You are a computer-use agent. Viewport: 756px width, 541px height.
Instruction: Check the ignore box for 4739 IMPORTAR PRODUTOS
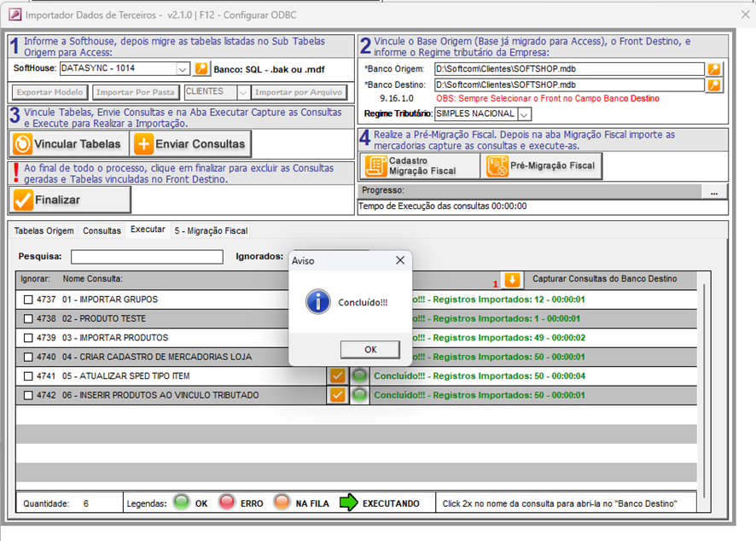tap(28, 338)
